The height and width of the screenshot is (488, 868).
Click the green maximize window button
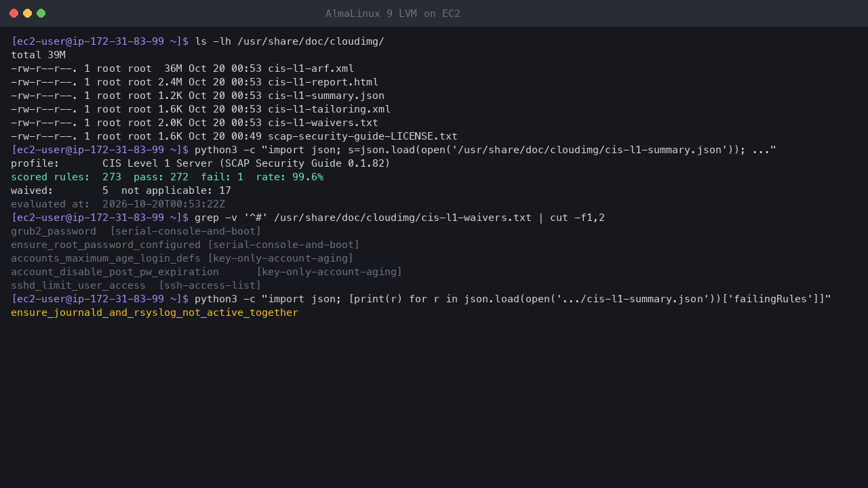(41, 14)
